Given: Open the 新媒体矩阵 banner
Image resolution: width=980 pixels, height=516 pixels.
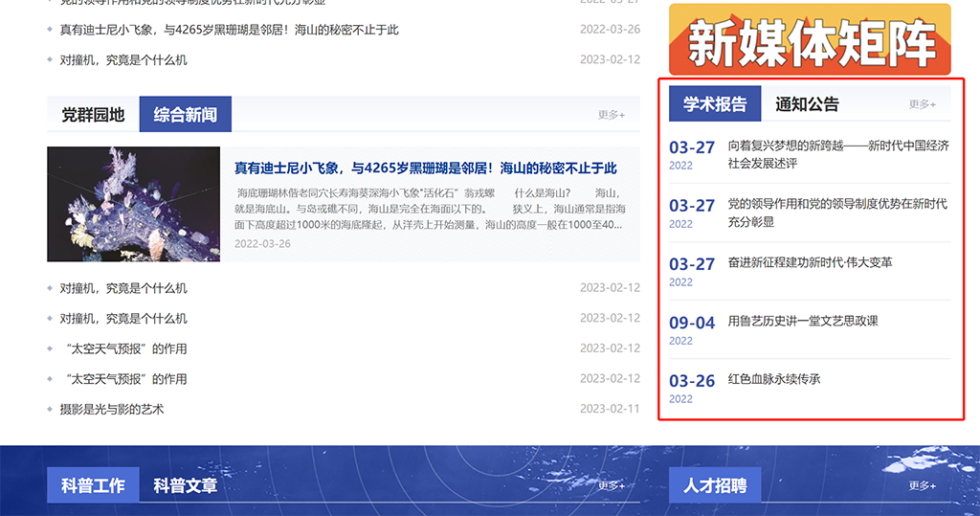Looking at the screenshot, I should click(810, 40).
